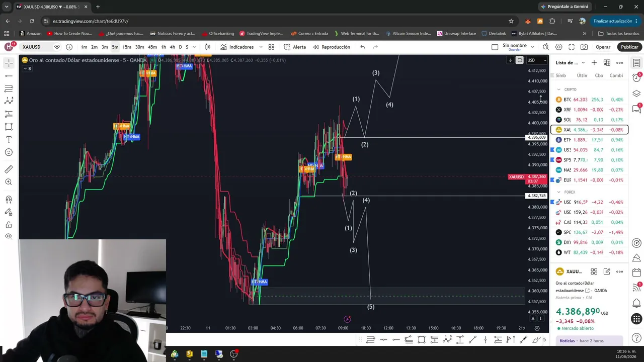
Task: Open the quick search icon in top toolbar
Action: click(546, 47)
